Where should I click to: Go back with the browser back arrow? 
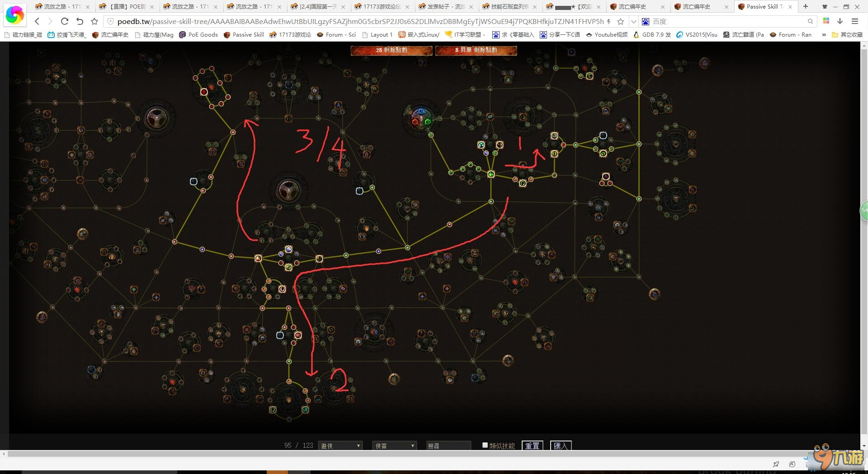(37, 21)
